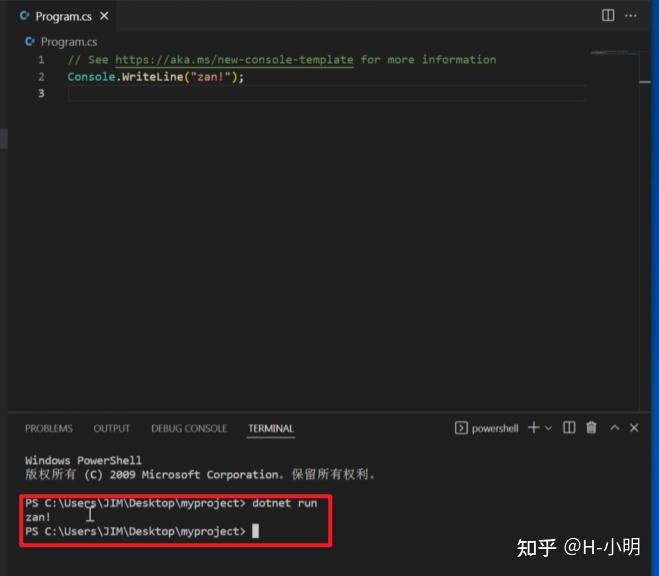Screen dimensions: 659x576
Task: Click the line number 1 gutter
Action: tap(41, 60)
